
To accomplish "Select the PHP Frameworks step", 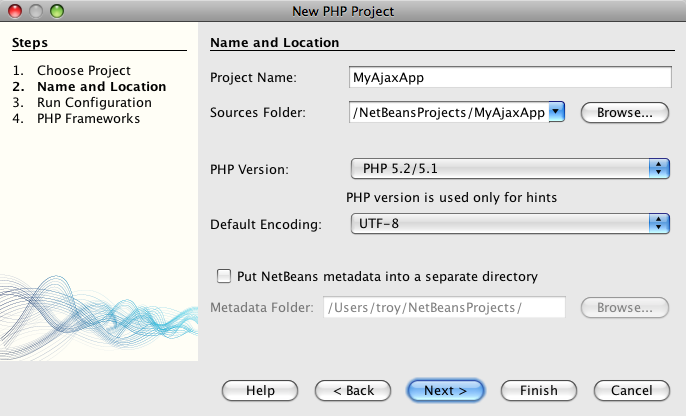I will click(88, 119).
